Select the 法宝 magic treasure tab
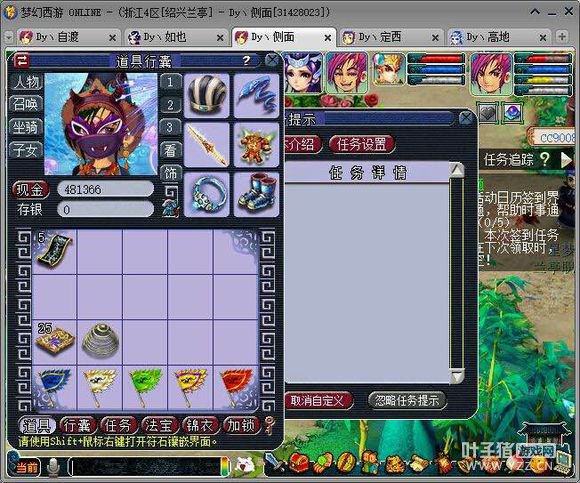Viewport: 580px width, 483px height. (159, 425)
